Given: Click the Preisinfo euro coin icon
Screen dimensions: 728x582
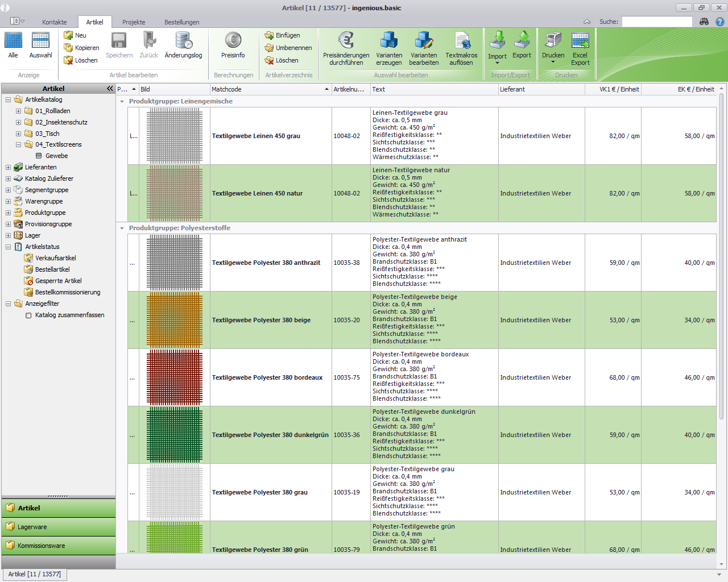Looking at the screenshot, I should pos(233,40).
